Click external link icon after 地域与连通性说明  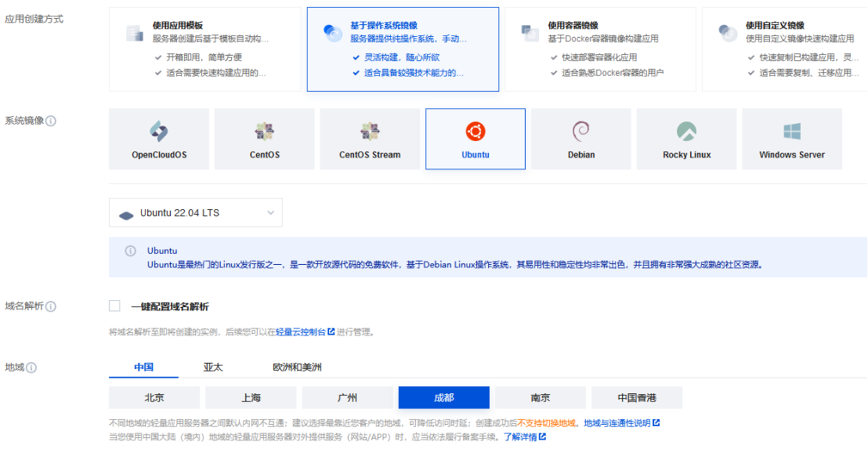click(x=656, y=423)
